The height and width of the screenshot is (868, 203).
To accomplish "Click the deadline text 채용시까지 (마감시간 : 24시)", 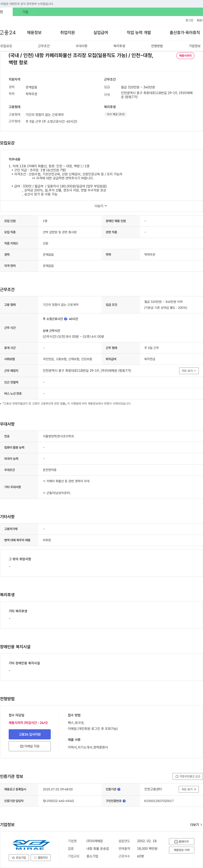I will 28,723.
